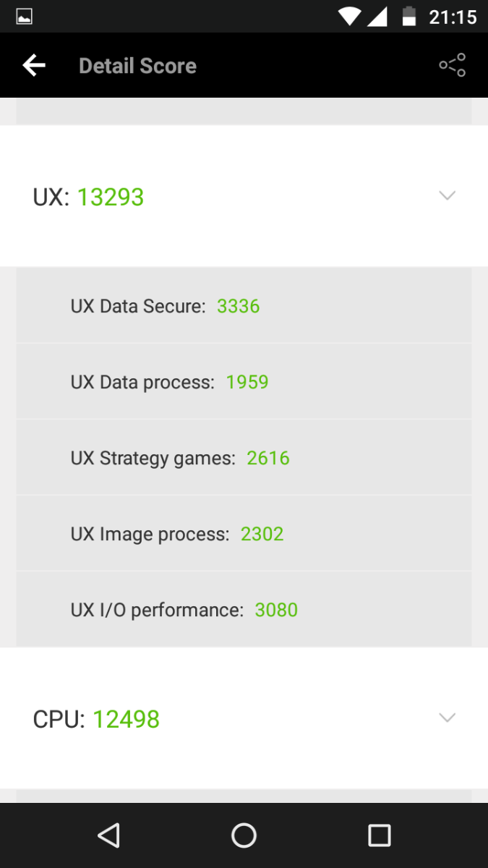Tap the CPU: 12498 header
This screenshot has width=488, height=868.
[x=96, y=719]
